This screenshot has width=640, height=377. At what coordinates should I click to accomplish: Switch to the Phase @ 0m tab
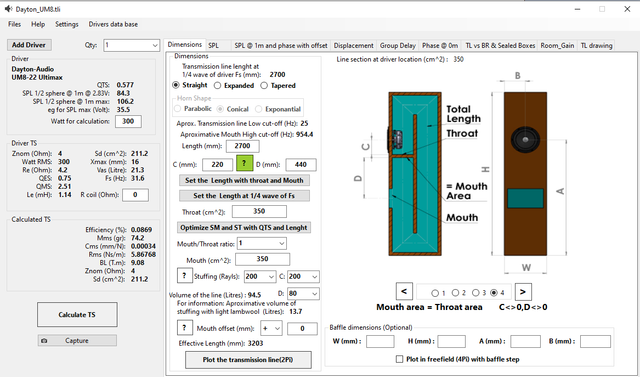(440, 46)
